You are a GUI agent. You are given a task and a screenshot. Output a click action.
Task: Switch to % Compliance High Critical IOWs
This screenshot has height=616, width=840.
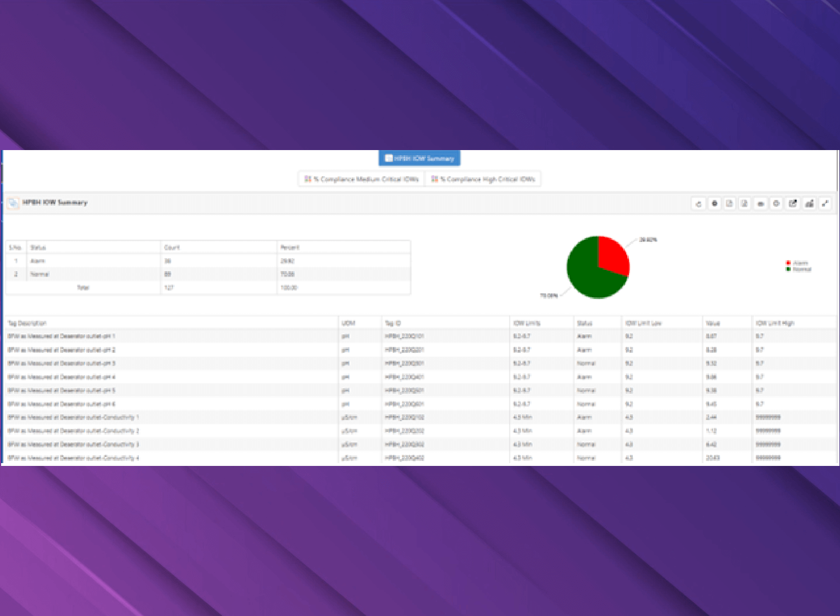click(486, 179)
